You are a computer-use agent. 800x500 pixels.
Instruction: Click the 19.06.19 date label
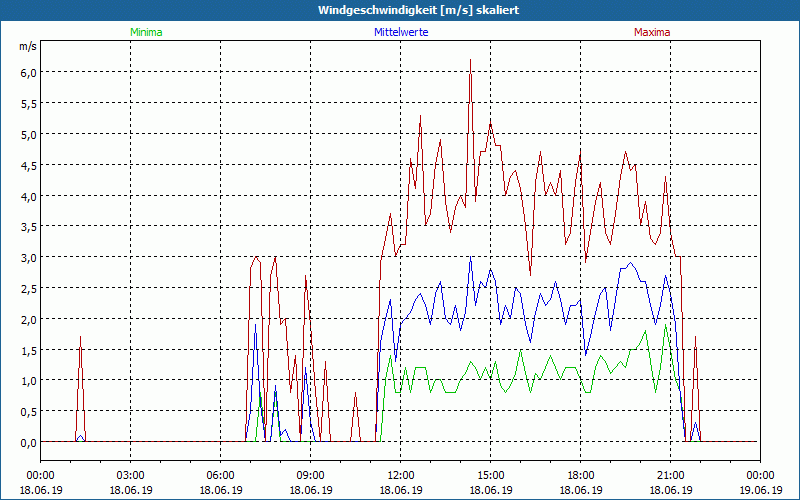tap(760, 490)
